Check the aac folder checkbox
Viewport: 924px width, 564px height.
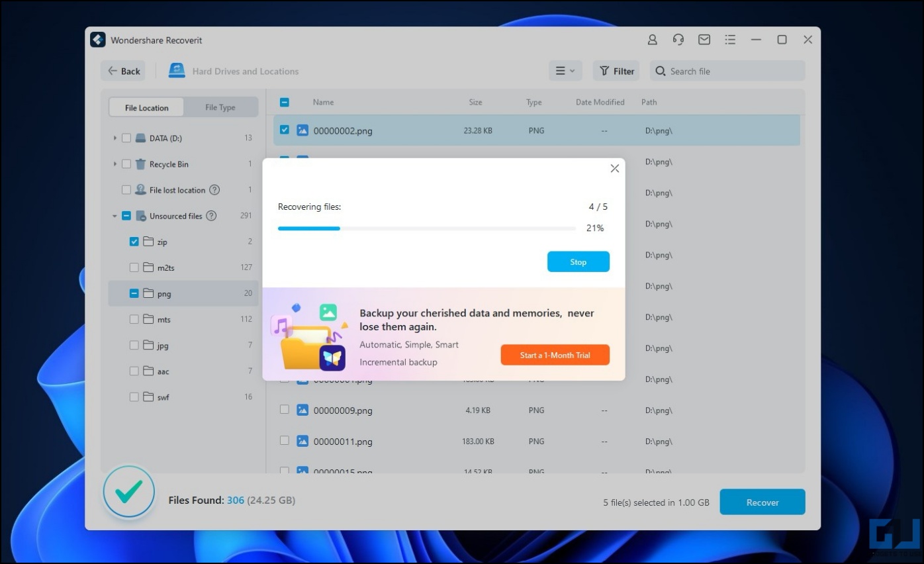(x=134, y=371)
